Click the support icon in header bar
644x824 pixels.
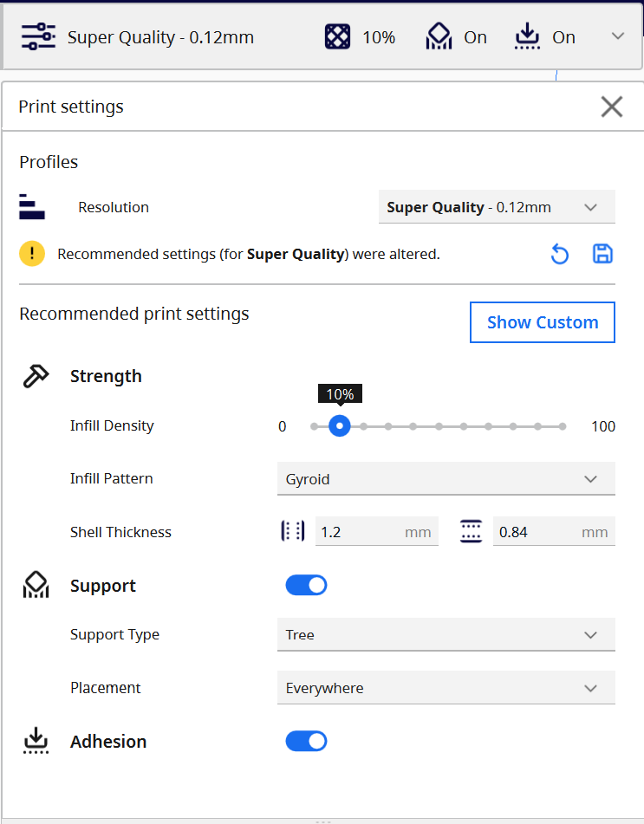pyautogui.click(x=439, y=37)
